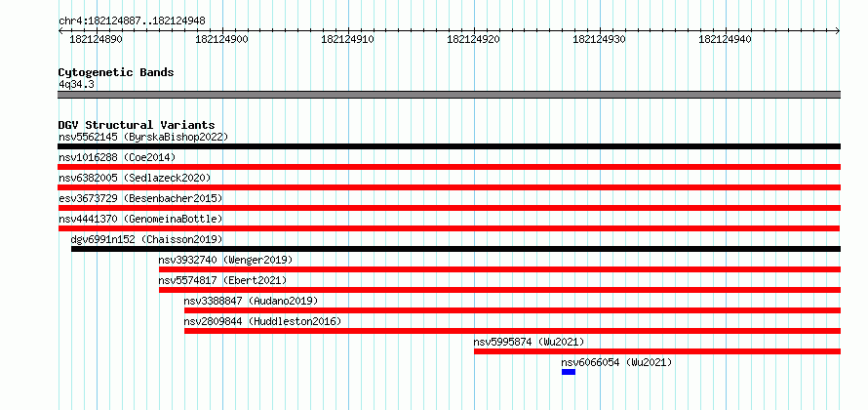Click the red bar under nsv1016288

click(449, 167)
